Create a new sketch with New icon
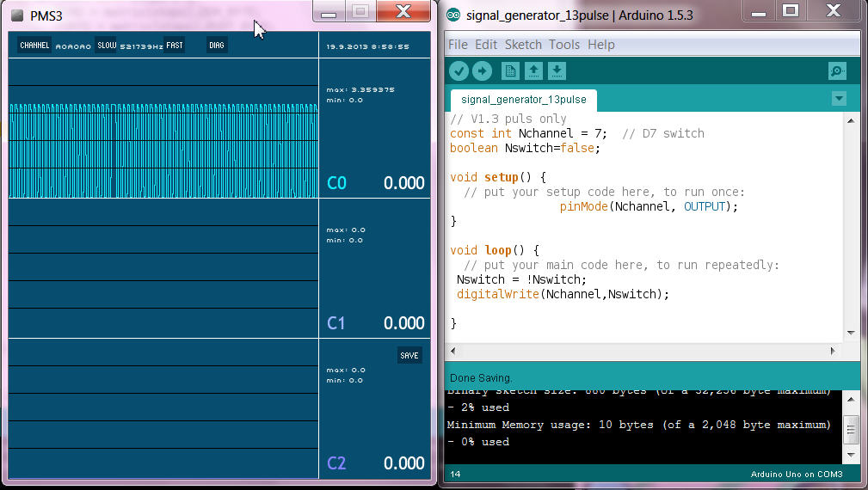 (x=510, y=71)
